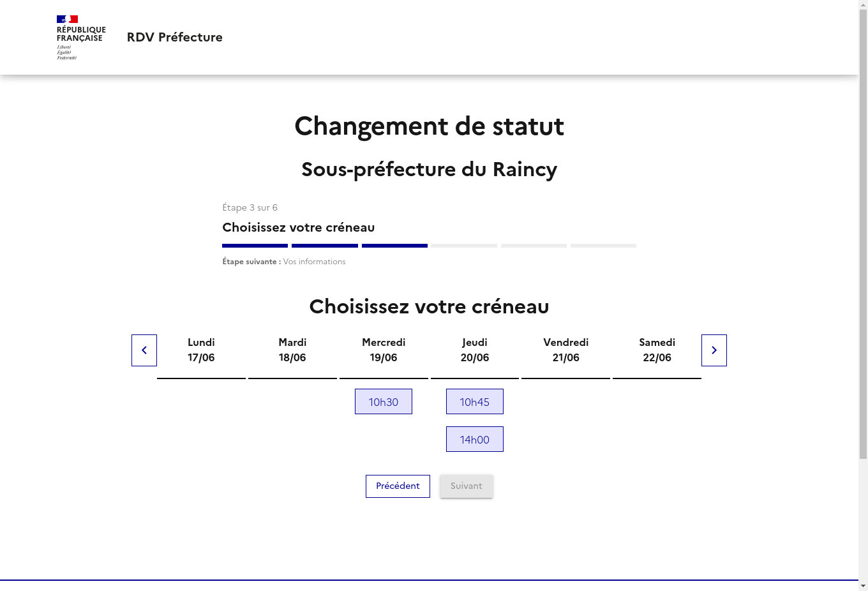Click the 'Étape 3 sur 6' text
Screen dimensions: 868x591
(x=250, y=207)
